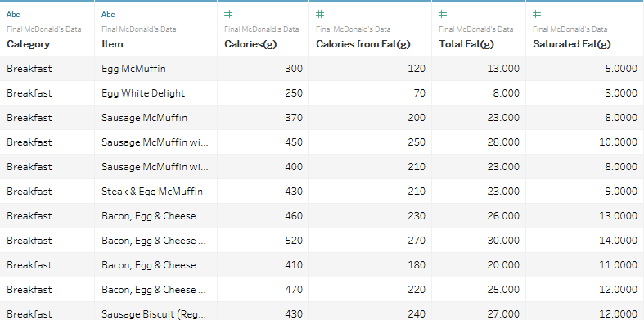Click the Abc type icon above Item
Image resolution: width=644 pixels, height=320 pixels.
tap(108, 15)
